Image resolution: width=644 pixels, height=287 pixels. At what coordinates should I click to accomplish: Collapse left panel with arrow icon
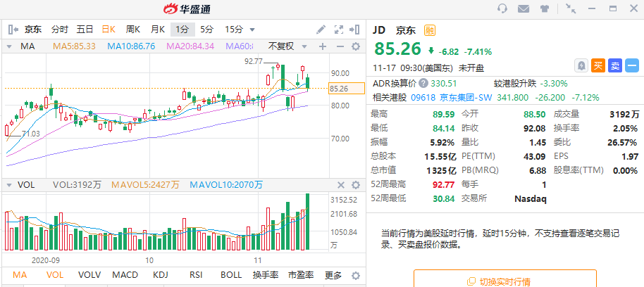(13, 30)
